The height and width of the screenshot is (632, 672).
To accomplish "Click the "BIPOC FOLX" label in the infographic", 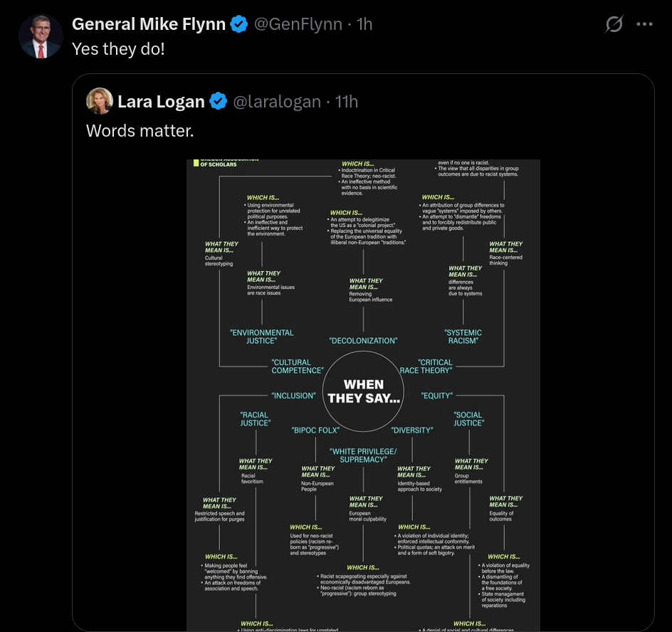I will (315, 430).
